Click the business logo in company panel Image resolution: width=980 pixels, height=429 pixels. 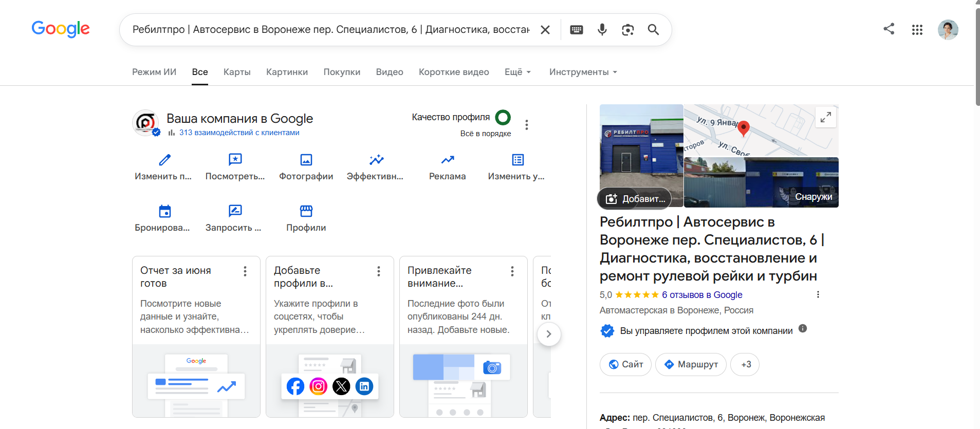[x=146, y=123]
